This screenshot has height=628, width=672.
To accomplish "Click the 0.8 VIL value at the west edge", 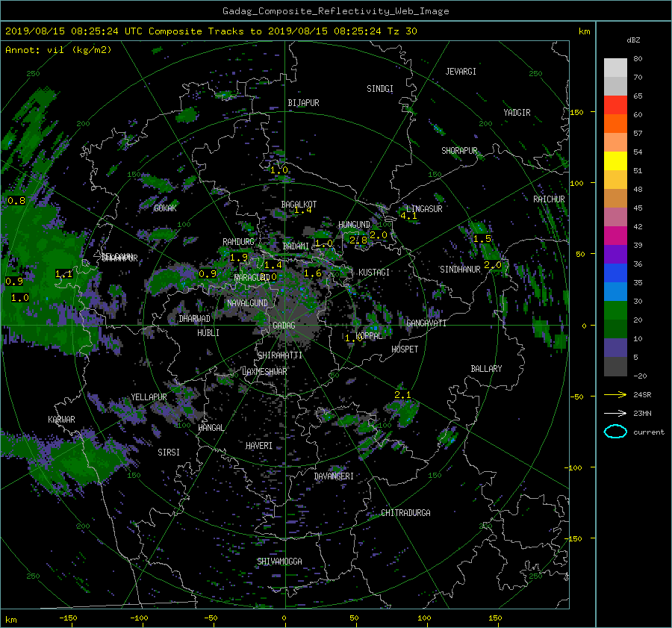I will pyautogui.click(x=16, y=201).
